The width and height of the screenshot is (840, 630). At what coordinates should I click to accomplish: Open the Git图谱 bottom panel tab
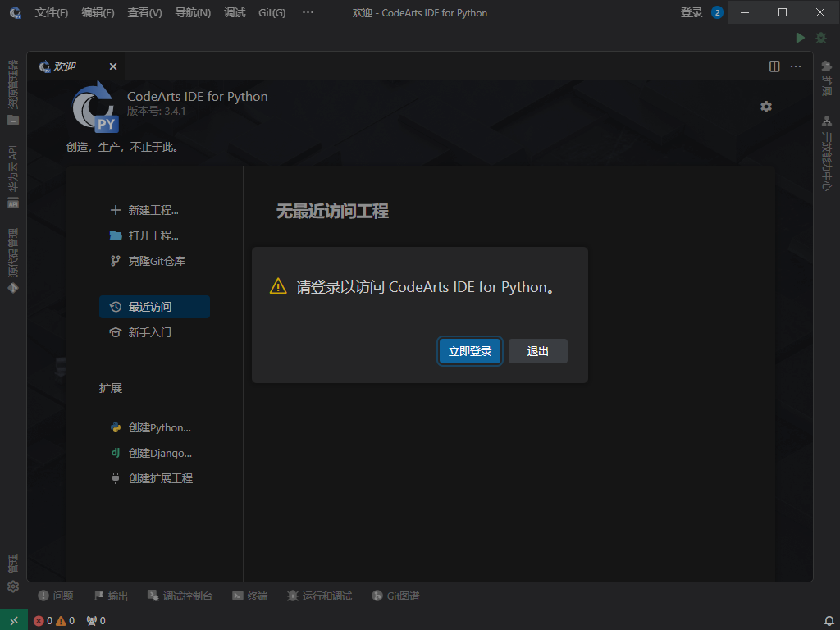point(395,596)
